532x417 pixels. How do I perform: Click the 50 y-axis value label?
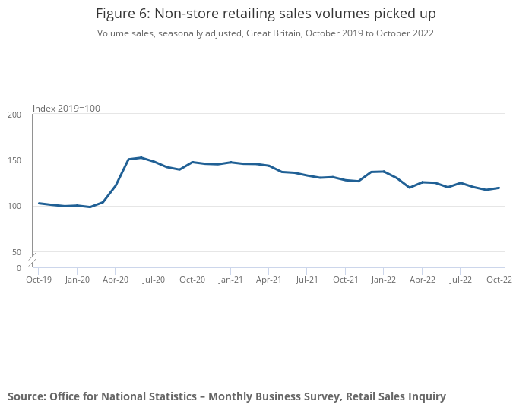click(17, 252)
